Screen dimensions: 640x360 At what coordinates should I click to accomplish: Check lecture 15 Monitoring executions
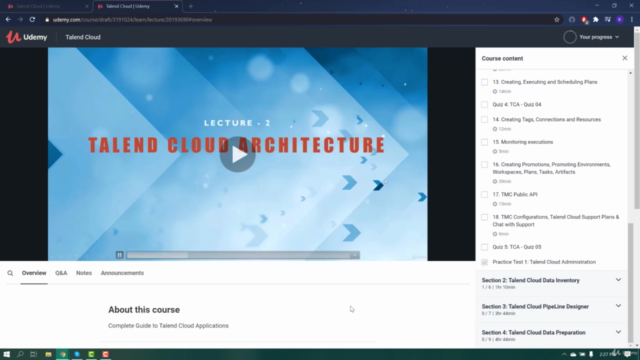click(x=484, y=142)
